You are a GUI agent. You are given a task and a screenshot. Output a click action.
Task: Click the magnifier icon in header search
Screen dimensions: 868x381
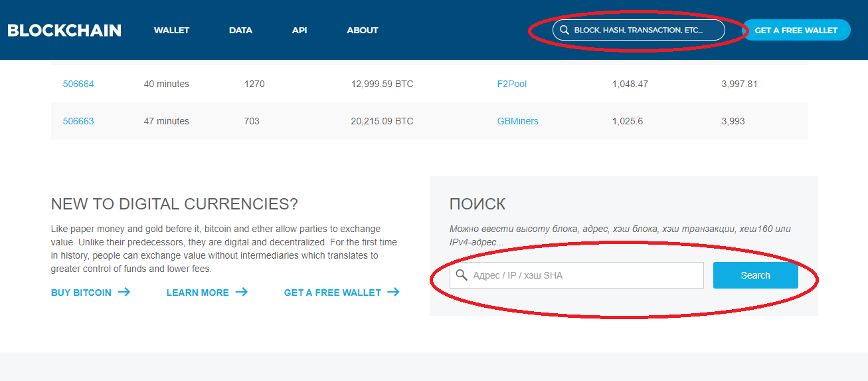point(564,30)
